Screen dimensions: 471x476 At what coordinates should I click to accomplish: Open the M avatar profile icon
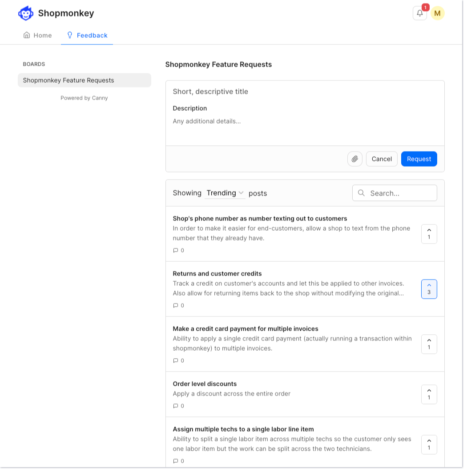(x=438, y=13)
